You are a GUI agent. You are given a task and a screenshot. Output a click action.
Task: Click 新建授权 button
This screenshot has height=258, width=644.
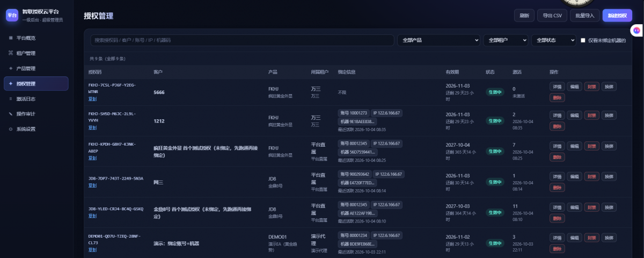coord(617,16)
